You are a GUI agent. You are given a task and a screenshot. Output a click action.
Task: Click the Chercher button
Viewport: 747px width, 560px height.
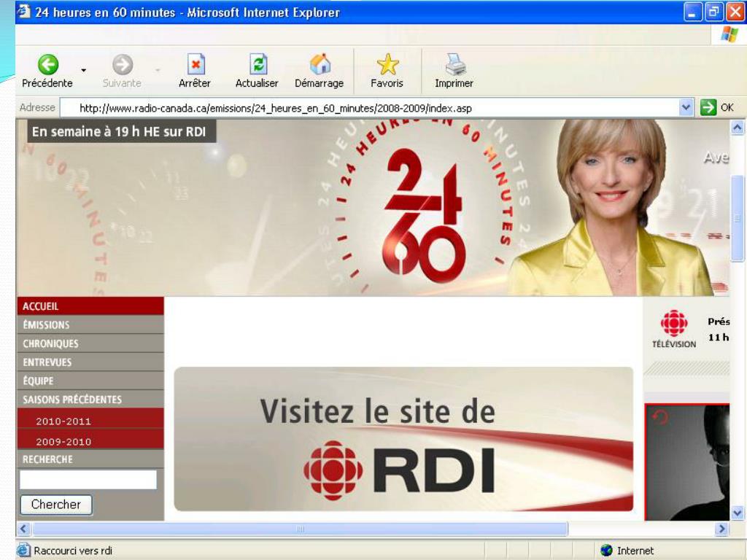click(56, 505)
